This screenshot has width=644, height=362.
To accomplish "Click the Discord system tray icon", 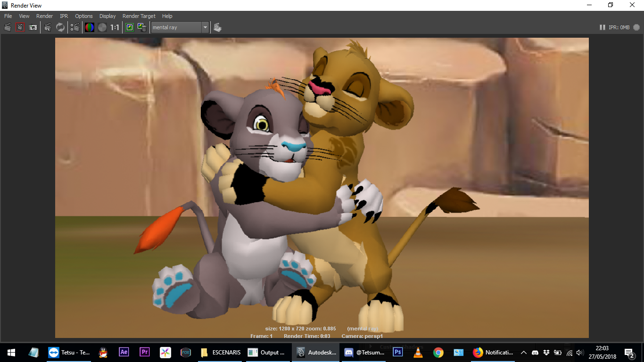I will pos(535,353).
